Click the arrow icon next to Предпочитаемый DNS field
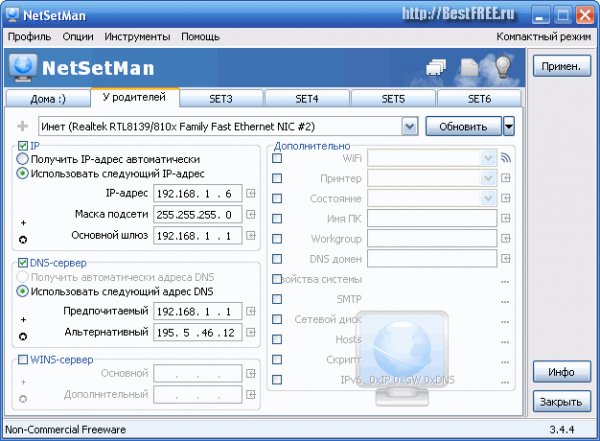The image size is (600, 441). [251, 311]
